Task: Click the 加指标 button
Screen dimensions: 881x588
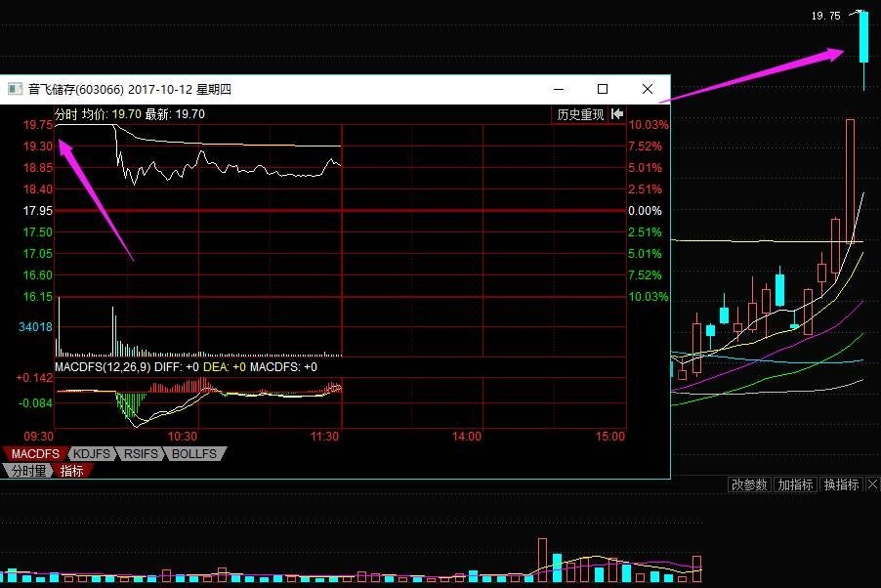Action: point(795,484)
